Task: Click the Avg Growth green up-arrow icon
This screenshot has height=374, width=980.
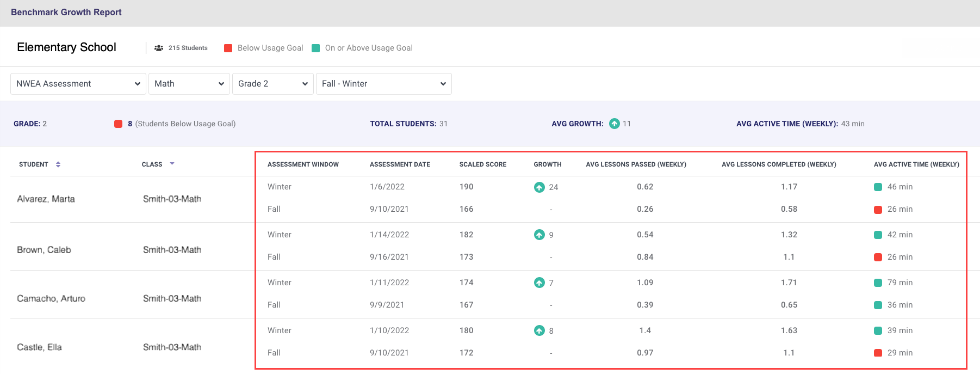Action: pyautogui.click(x=614, y=124)
